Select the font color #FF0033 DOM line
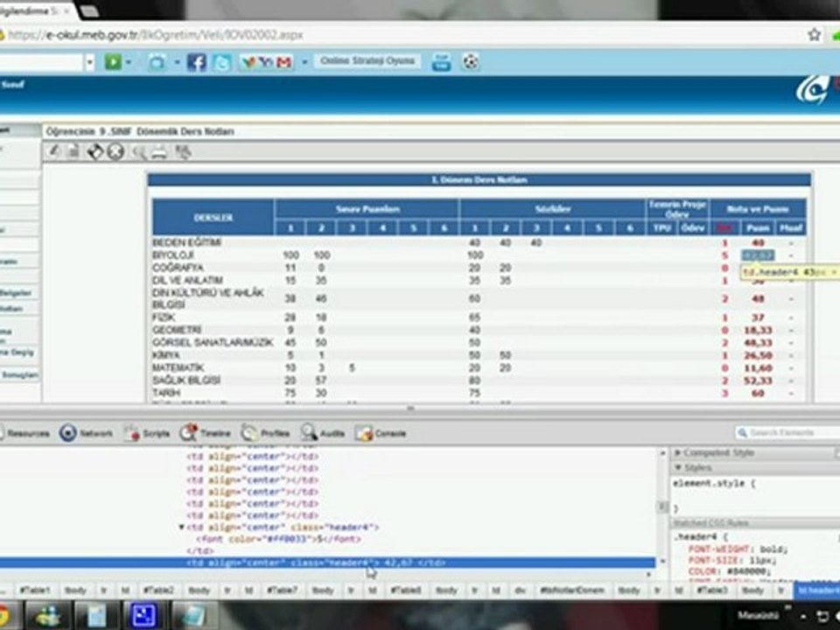Image resolution: width=840 pixels, height=630 pixels. (x=278, y=539)
